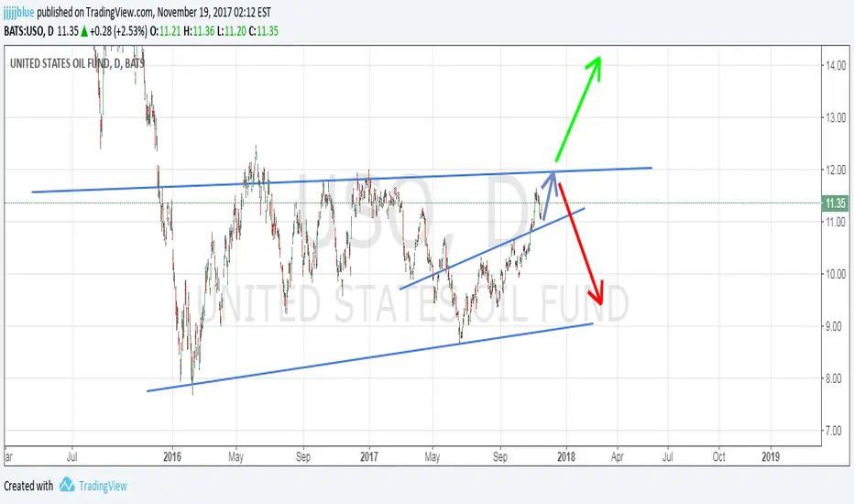Viewport: 854px width, 504px height.
Task: Click the Oct time axis label
Action: coord(719,456)
